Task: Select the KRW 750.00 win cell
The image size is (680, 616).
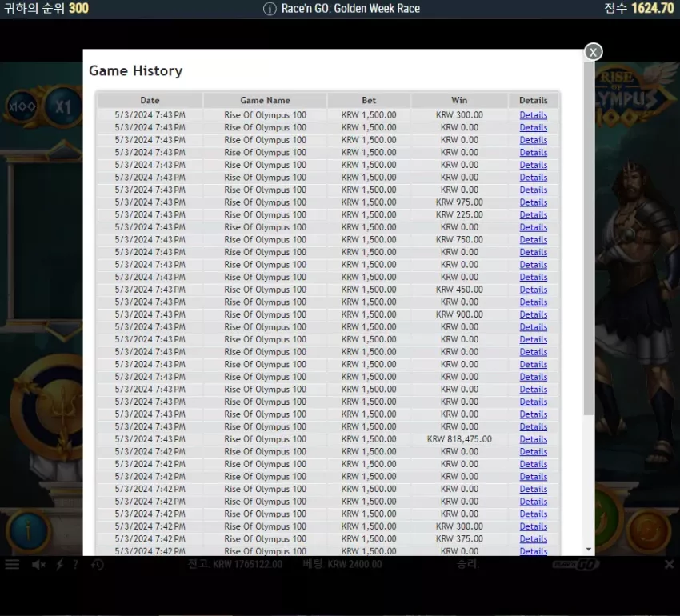Action: (459, 239)
